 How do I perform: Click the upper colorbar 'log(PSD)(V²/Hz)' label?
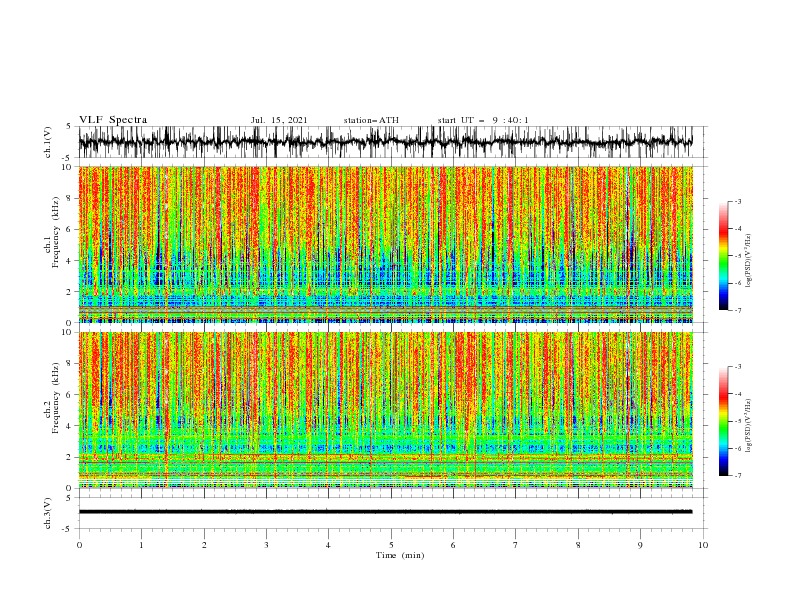pyautogui.click(x=749, y=261)
